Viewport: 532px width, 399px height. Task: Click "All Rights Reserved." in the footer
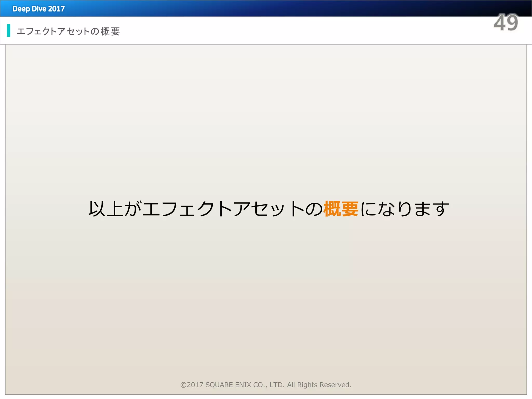pyautogui.click(x=319, y=385)
